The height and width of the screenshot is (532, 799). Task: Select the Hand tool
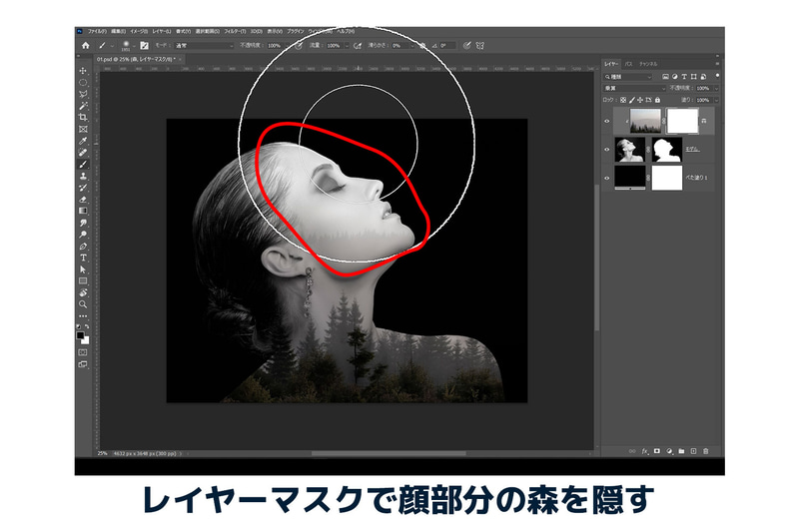[83, 292]
